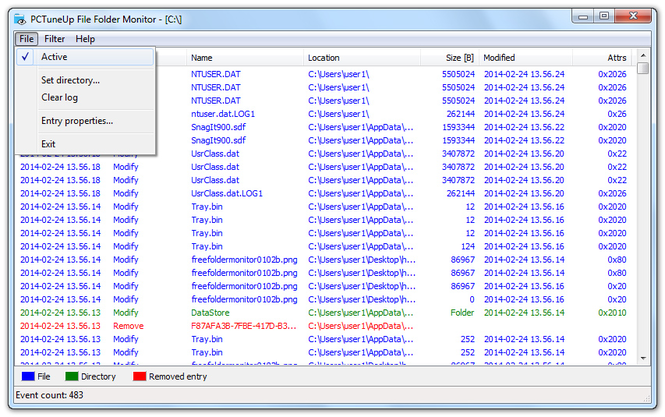Click the blue File legend swatch
The height and width of the screenshot is (417, 665).
[28, 377]
